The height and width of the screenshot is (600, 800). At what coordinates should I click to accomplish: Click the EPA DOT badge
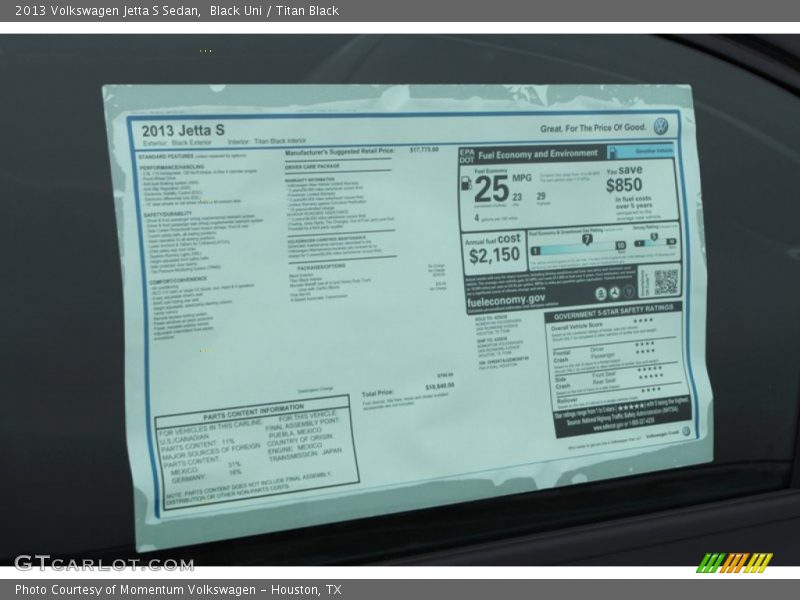click(x=467, y=155)
